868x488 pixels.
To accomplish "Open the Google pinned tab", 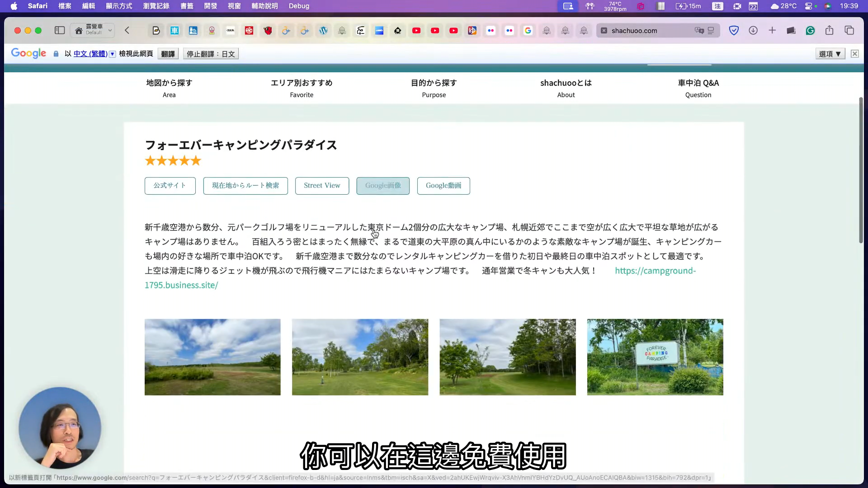I will pyautogui.click(x=528, y=30).
